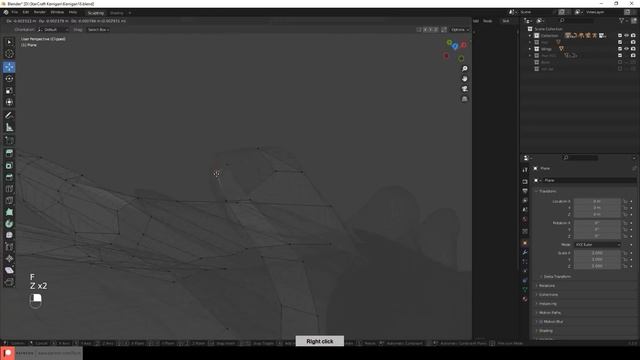Switch perspective/orthographic with the grid icon
640x360 pixels.
(464, 99)
